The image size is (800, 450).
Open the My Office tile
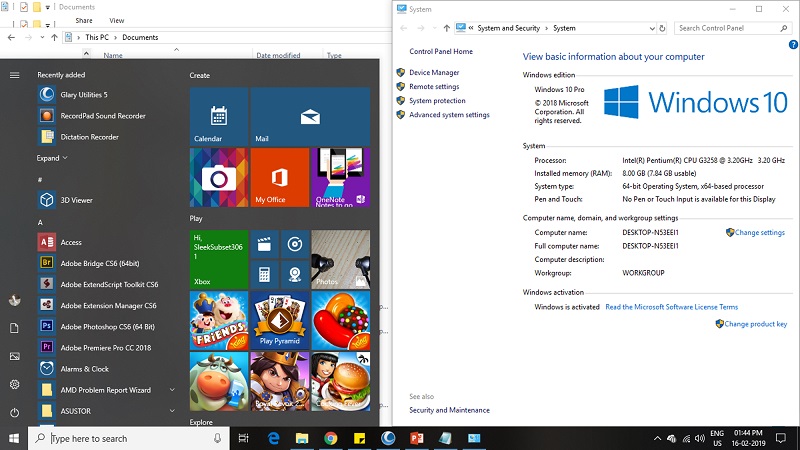click(x=280, y=178)
